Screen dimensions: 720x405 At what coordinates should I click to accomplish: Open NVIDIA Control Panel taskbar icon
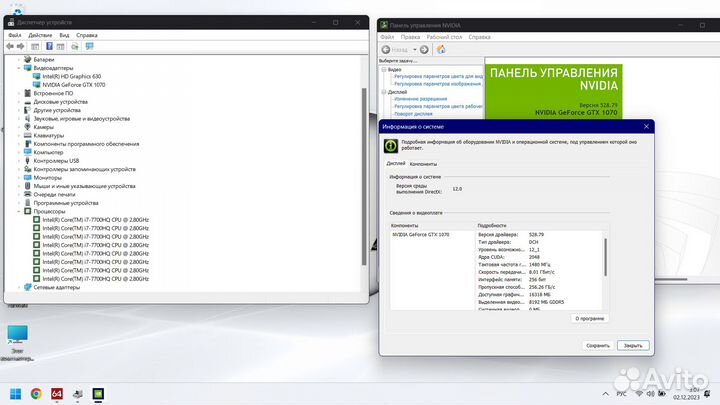tap(98, 394)
